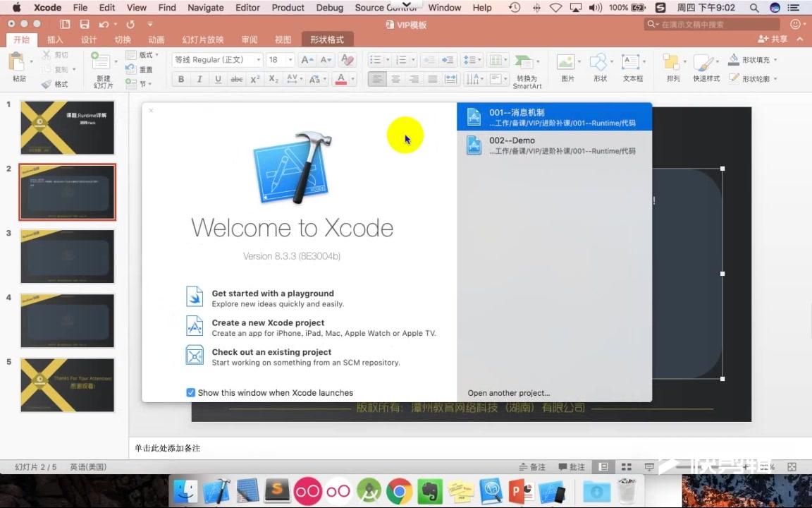Viewport: 812px width, 508px height.
Task: Toggle bold formatting on selected text
Action: pos(180,79)
